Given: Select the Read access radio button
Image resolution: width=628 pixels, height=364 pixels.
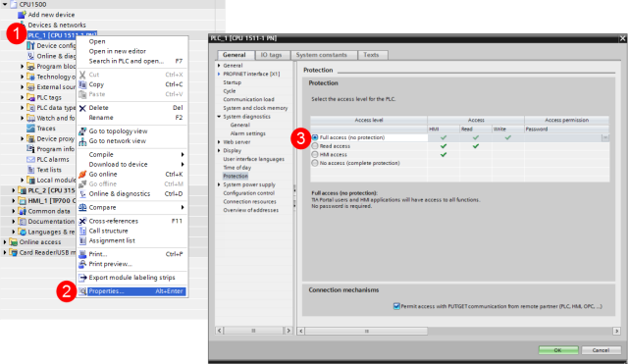Looking at the screenshot, I should pyautogui.click(x=315, y=146).
